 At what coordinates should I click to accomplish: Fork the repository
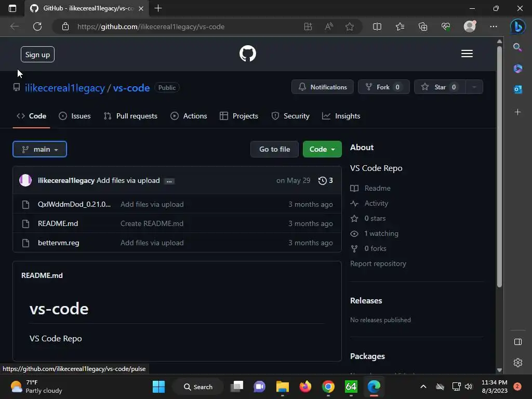pyautogui.click(x=384, y=87)
